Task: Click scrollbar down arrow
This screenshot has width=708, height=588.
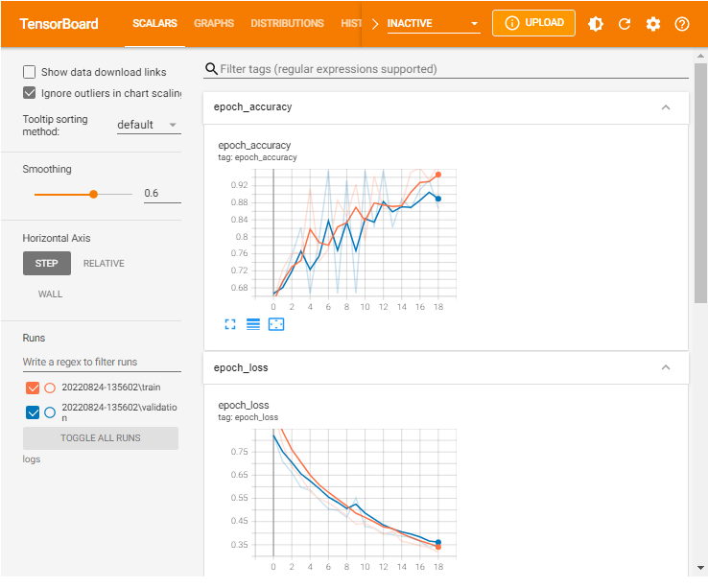Action: [700, 568]
